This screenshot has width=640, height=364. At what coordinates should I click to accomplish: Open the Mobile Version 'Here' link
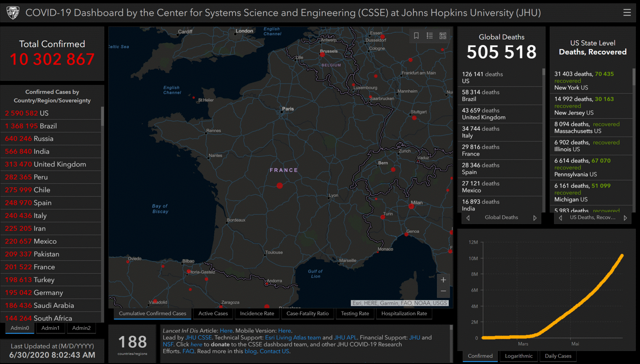coord(284,331)
